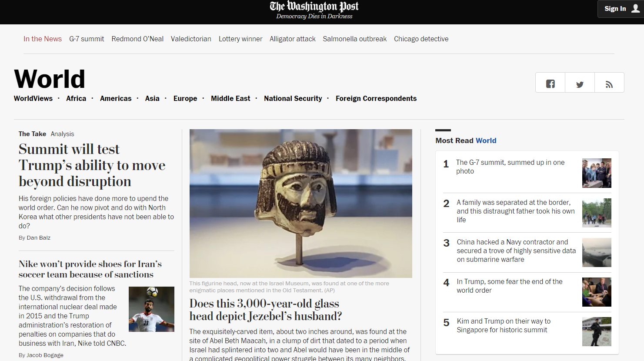Select the Middle East section tab

[230, 98]
